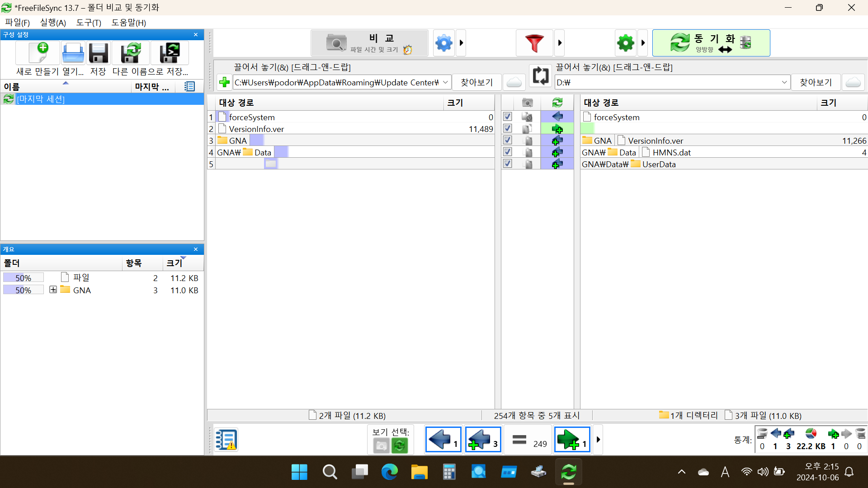Image resolution: width=868 pixels, height=488 pixels.
Task: Expand the GNA folder in overview
Action: coord(53,290)
